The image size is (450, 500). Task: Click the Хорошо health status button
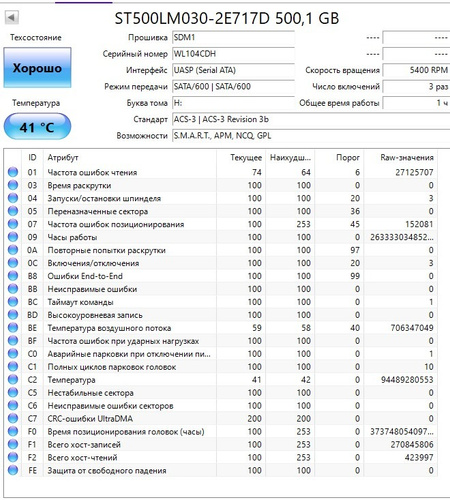click(37, 68)
